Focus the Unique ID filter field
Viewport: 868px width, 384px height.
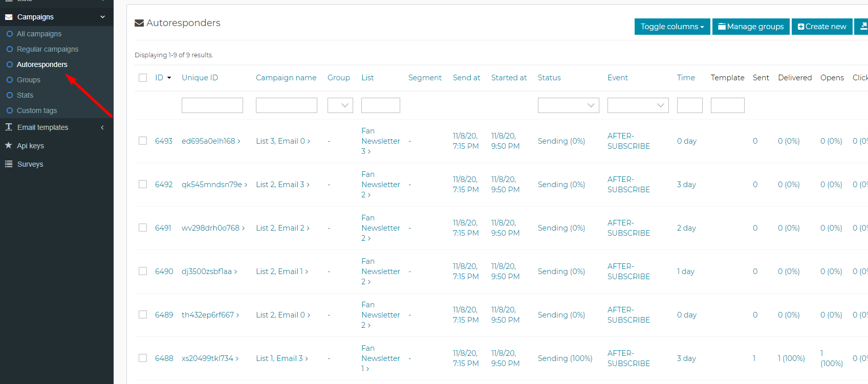[212, 105]
